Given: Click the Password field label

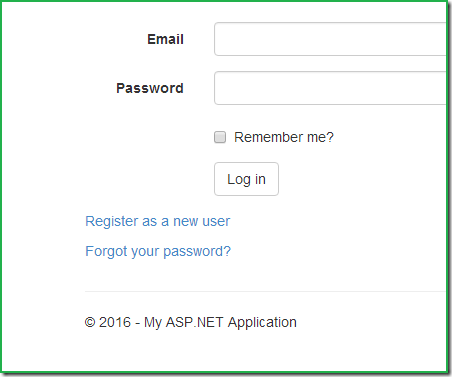Looking at the screenshot, I should coord(150,88).
